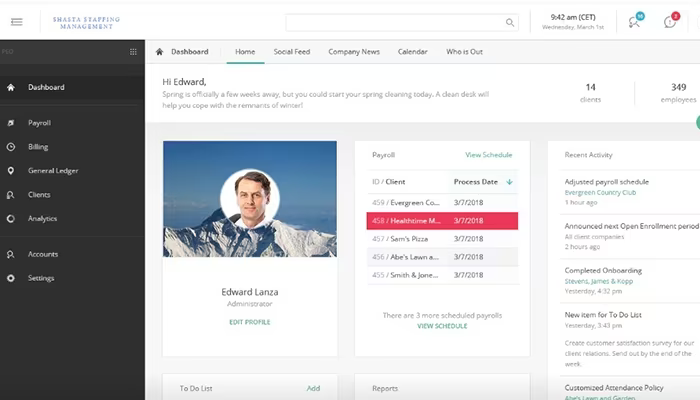Open the chat messages icon

click(634, 22)
